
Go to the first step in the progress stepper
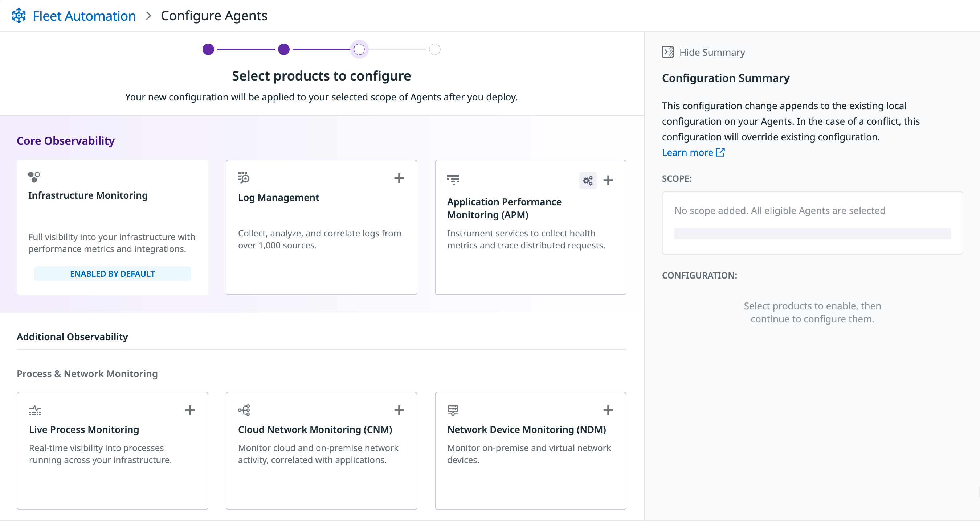pos(208,49)
